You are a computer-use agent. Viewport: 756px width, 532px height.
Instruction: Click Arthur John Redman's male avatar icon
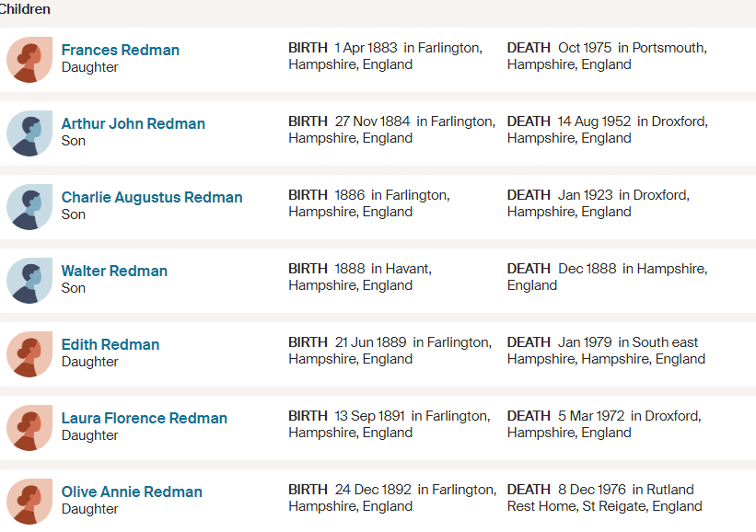[x=29, y=133]
